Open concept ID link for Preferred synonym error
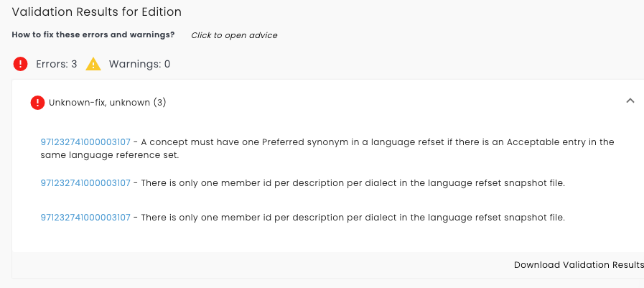This screenshot has width=644, height=288. point(85,142)
